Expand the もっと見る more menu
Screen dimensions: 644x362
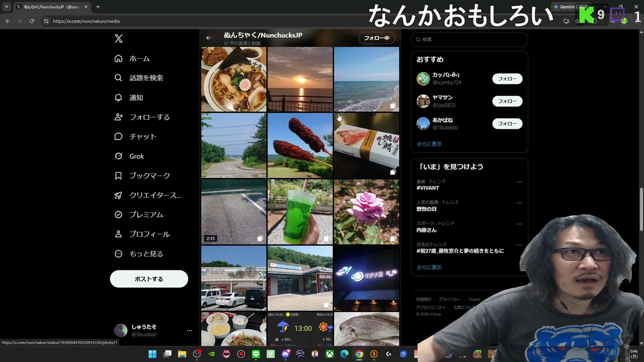tap(139, 254)
